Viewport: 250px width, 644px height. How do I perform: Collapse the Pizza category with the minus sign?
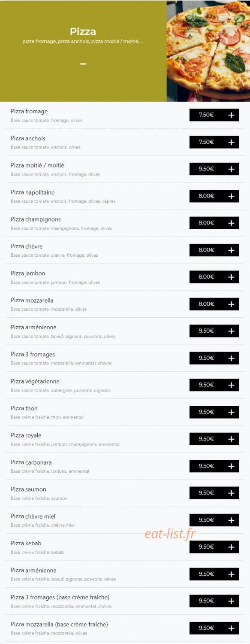(83, 64)
